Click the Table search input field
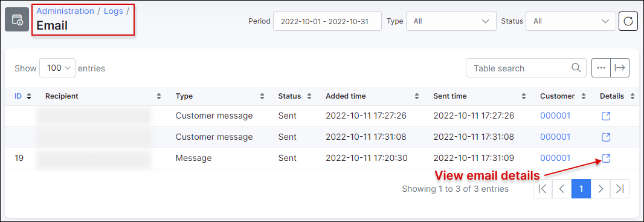 [526, 68]
